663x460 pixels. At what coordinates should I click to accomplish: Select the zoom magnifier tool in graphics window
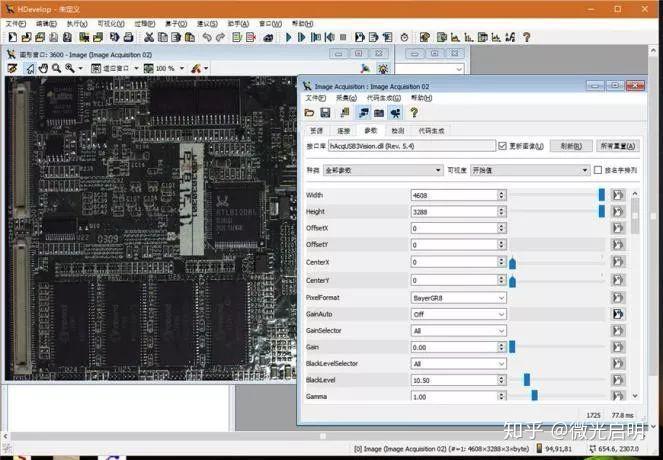click(x=56, y=68)
